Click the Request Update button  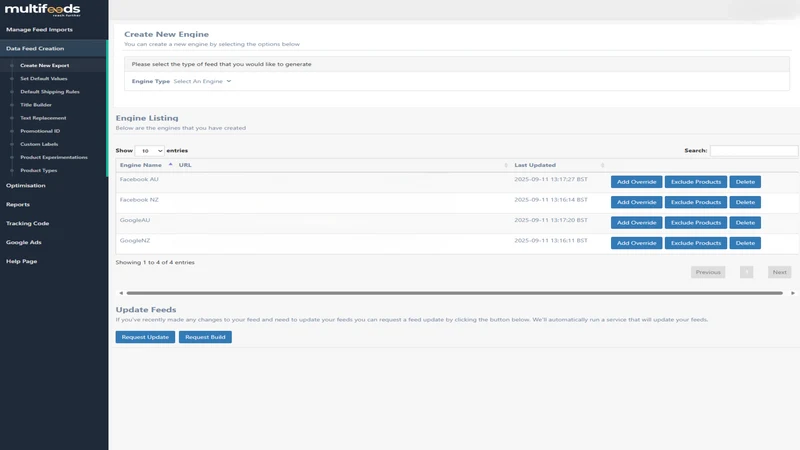pyautogui.click(x=145, y=337)
